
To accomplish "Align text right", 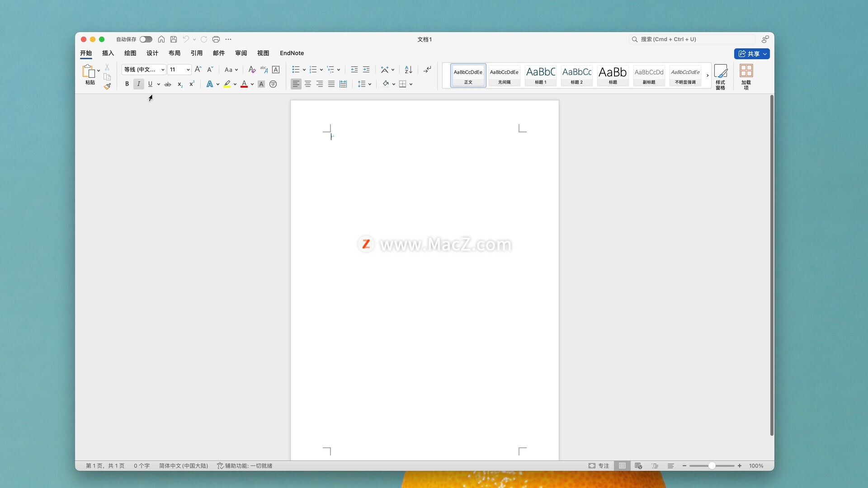I will point(320,84).
